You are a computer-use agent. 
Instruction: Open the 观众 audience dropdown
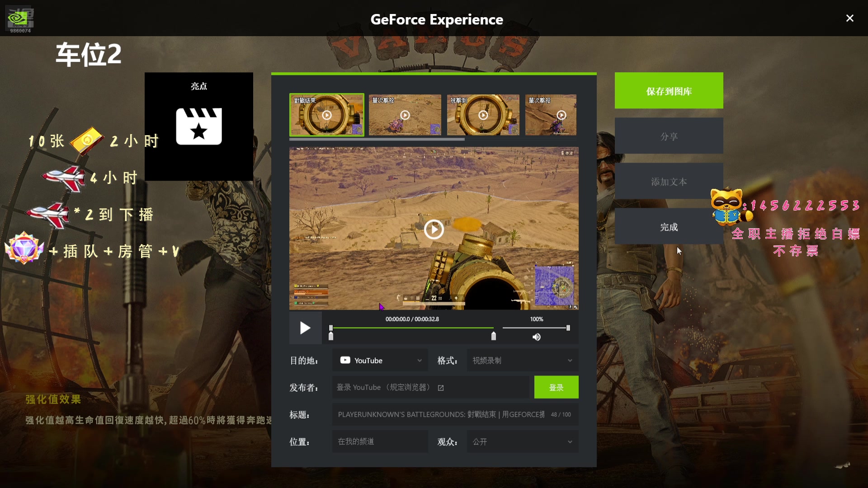tap(523, 441)
